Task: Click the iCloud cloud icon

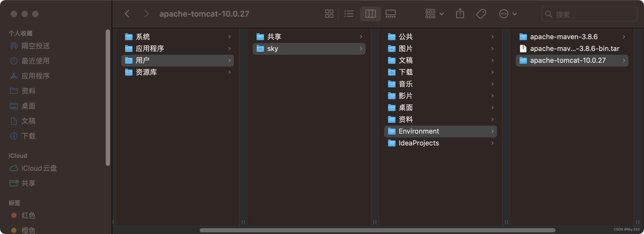Action: (x=14, y=168)
